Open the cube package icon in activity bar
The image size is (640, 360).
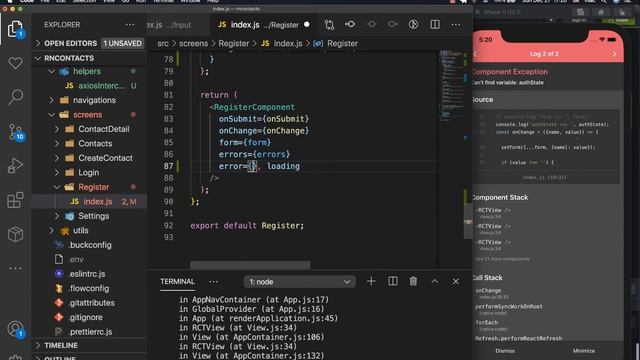(x=16, y=234)
